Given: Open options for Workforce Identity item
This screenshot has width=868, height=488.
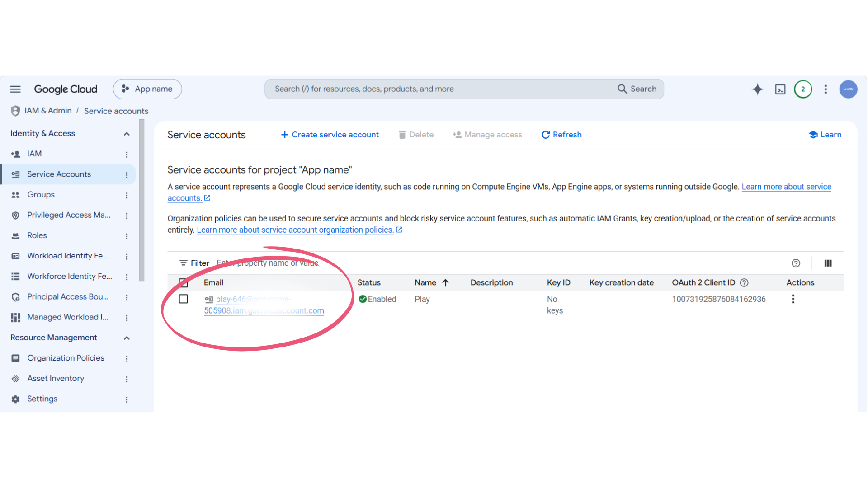Looking at the screenshot, I should [127, 277].
